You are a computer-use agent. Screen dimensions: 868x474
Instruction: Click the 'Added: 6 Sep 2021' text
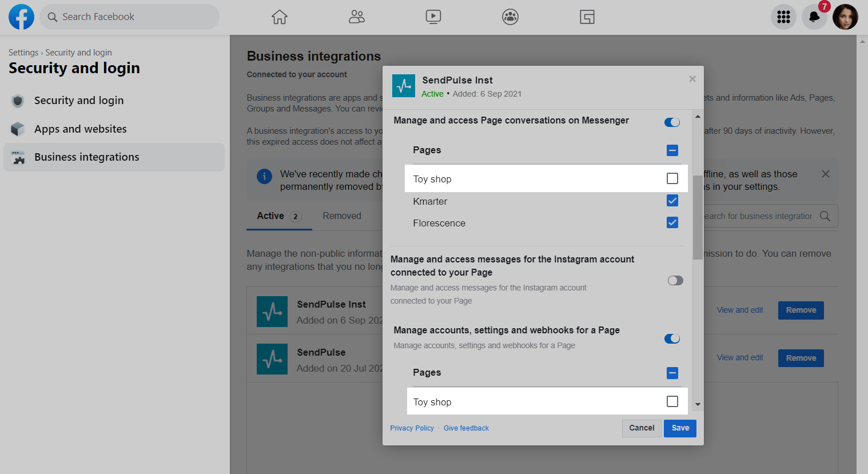click(x=487, y=94)
